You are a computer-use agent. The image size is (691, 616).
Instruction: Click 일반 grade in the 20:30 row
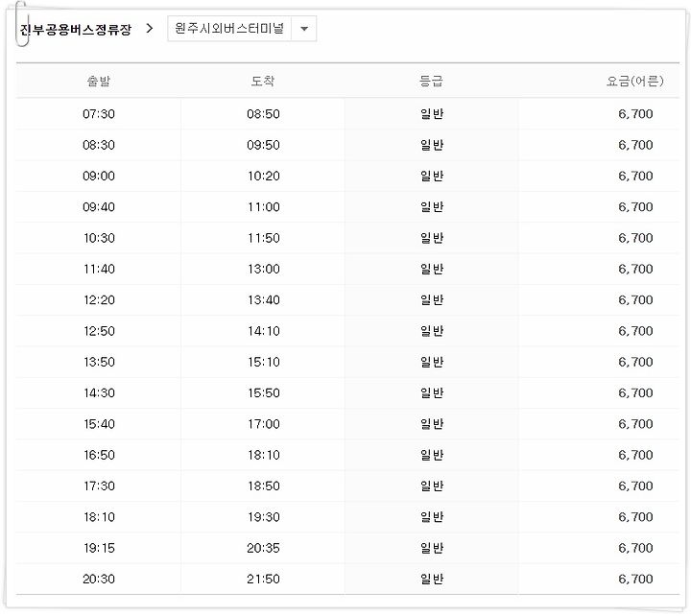pos(432,579)
